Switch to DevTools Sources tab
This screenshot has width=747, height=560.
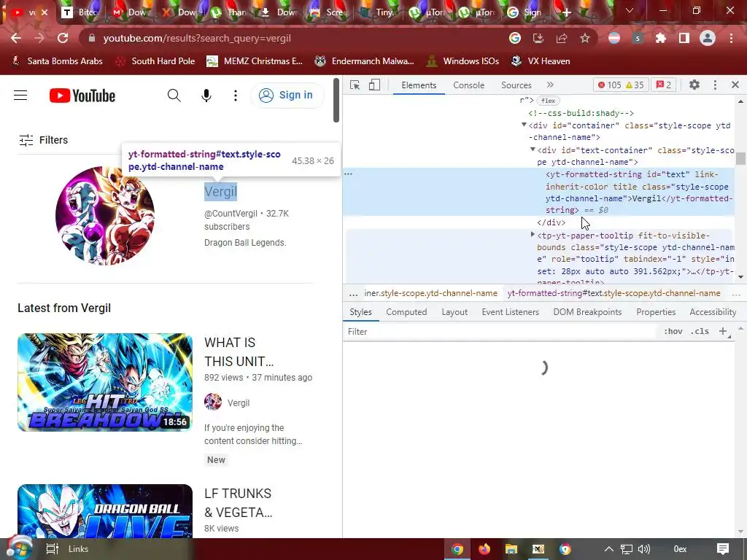click(516, 85)
